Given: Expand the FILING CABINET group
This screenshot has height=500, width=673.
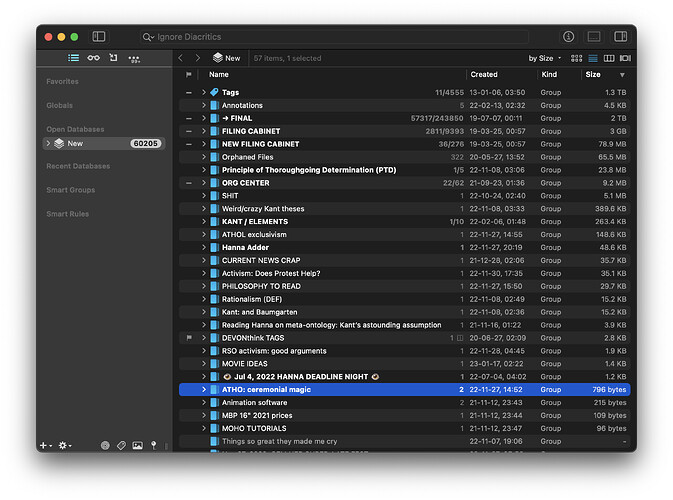Looking at the screenshot, I should [203, 131].
